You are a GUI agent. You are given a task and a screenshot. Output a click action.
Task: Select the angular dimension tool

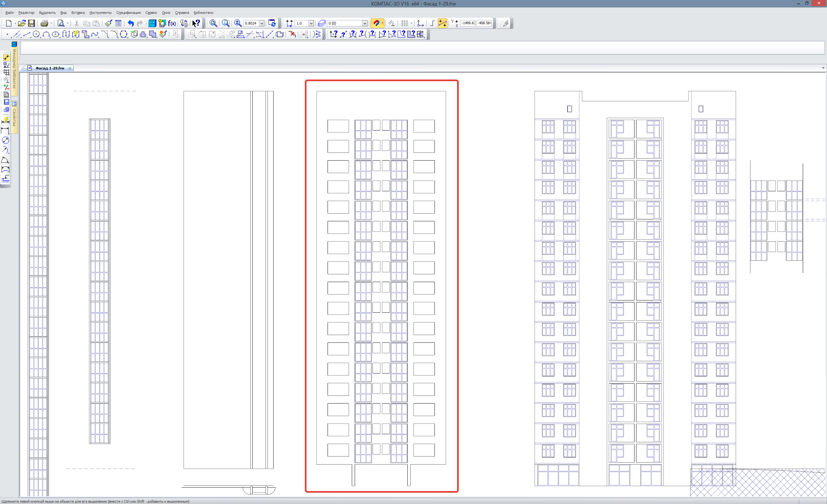[x=5, y=160]
